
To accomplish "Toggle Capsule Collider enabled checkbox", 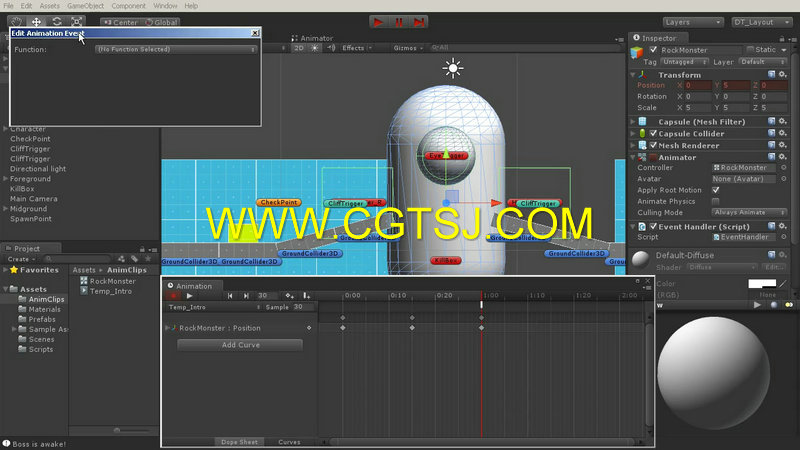I will [x=653, y=133].
